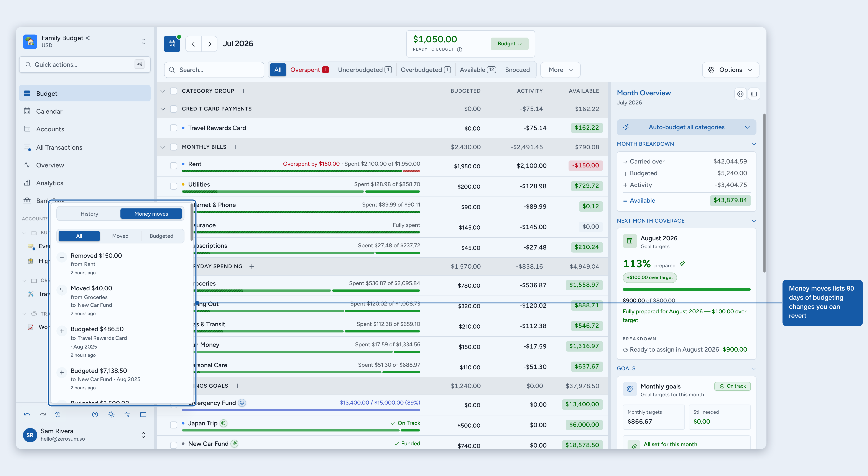Click the budget Search field
868x476 pixels.
coord(214,70)
